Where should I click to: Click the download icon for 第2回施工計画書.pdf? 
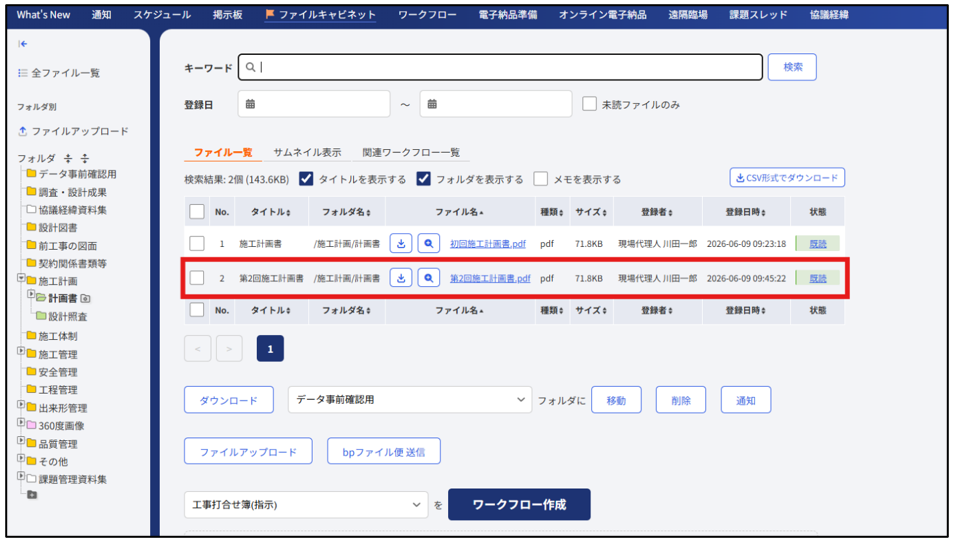(401, 278)
